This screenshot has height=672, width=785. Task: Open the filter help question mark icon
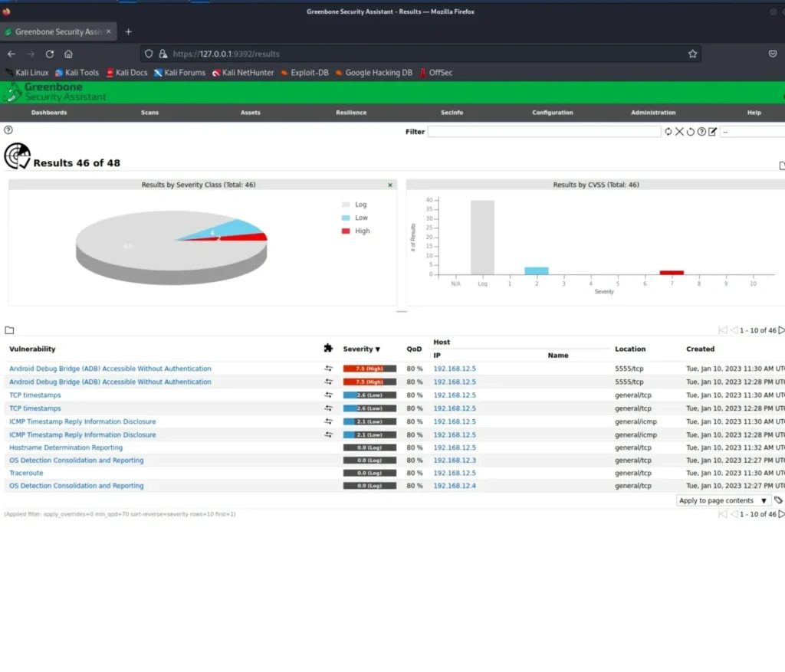coord(701,132)
